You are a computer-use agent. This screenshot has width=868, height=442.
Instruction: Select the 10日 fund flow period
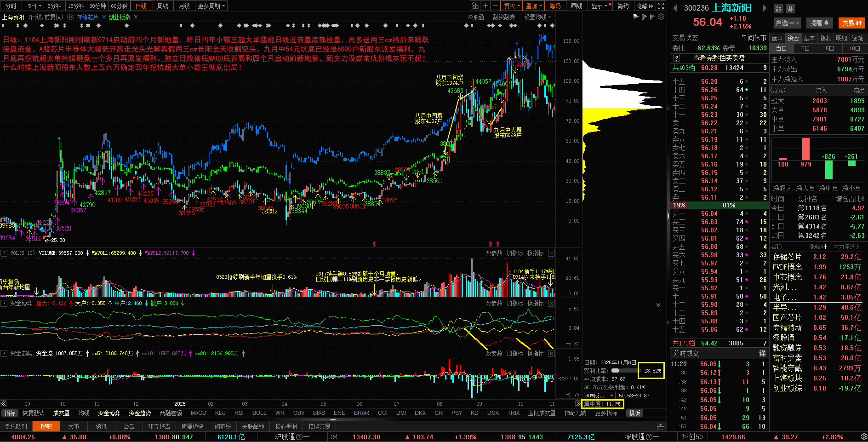(855, 48)
